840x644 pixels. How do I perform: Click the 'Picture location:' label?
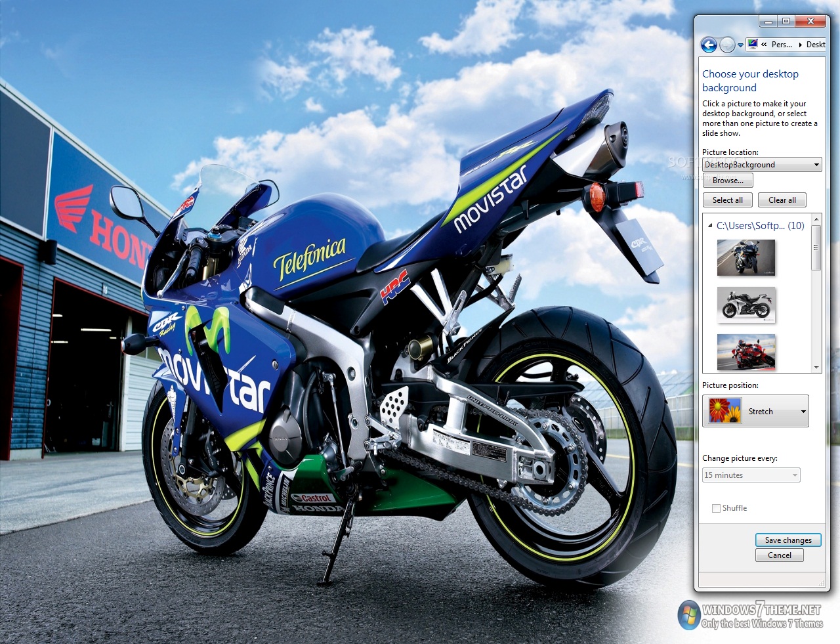(x=730, y=152)
